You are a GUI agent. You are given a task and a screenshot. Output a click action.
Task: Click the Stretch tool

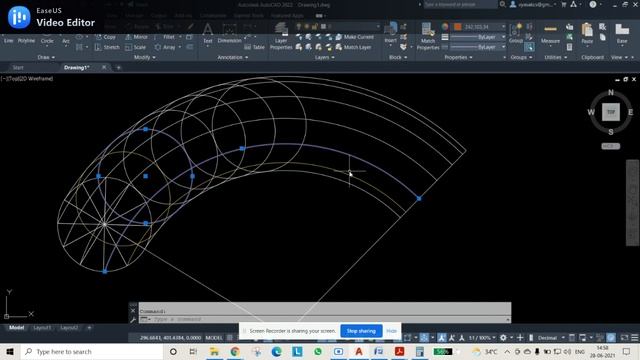pos(107,47)
